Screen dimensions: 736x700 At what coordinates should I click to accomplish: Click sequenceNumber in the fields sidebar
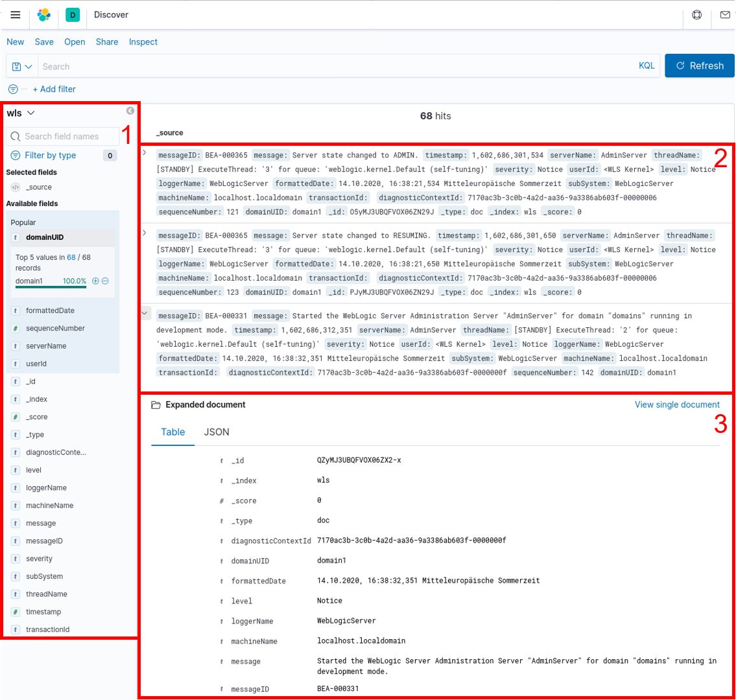(x=55, y=329)
